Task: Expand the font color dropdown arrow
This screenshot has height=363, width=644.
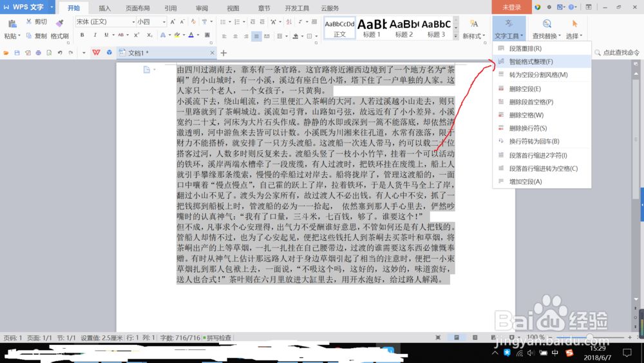Action: (198, 35)
